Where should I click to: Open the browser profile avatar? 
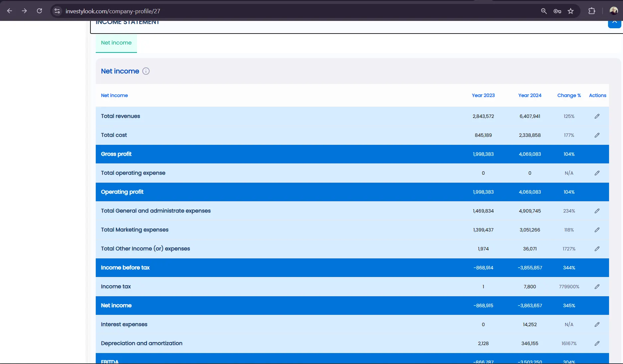point(614,11)
